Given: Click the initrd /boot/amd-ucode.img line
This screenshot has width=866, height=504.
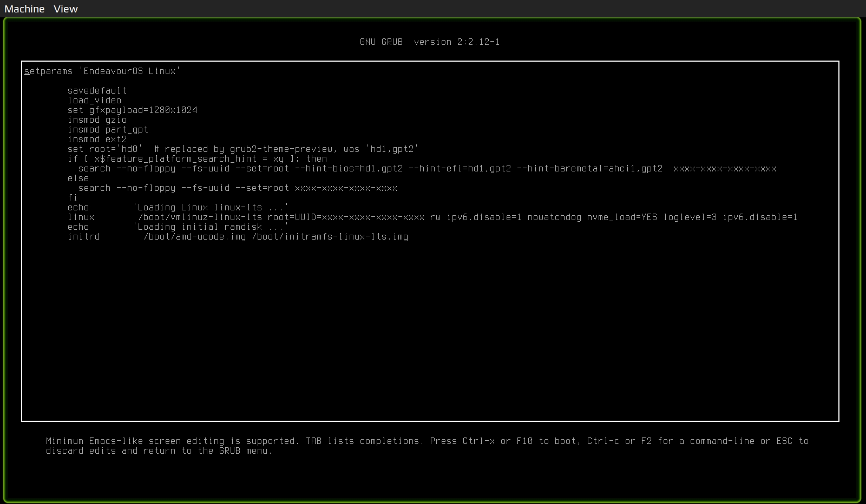Looking at the screenshot, I should (x=238, y=236).
